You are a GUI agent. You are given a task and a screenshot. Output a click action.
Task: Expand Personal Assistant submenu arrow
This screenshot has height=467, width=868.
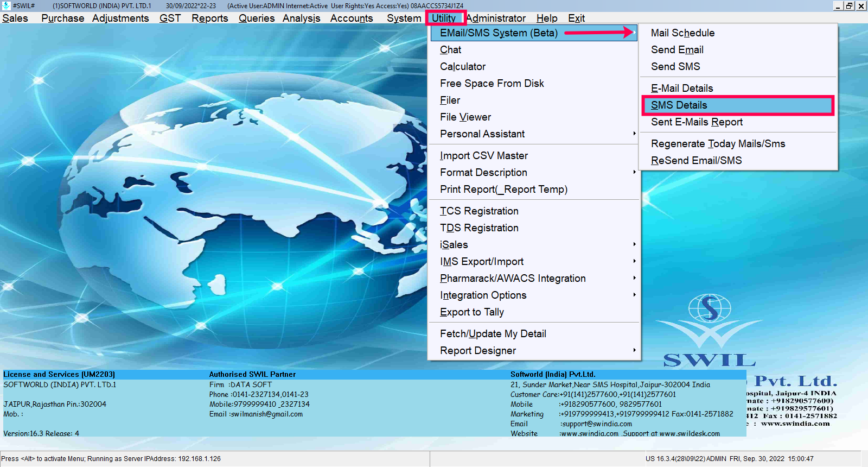tap(634, 134)
